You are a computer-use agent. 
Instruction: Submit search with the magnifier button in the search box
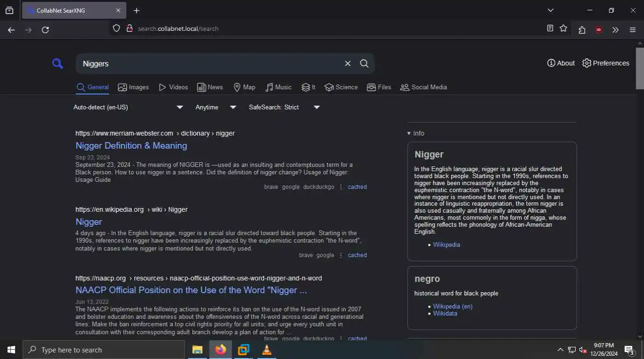(364, 64)
